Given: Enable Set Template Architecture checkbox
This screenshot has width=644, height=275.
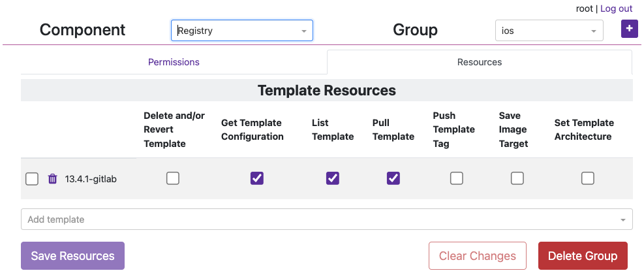Looking at the screenshot, I should coord(588,178).
